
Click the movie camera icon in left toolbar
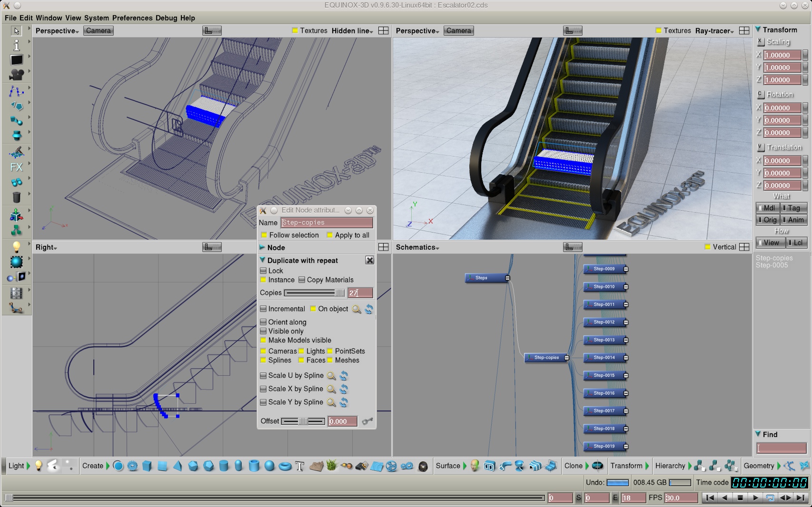coord(16,75)
